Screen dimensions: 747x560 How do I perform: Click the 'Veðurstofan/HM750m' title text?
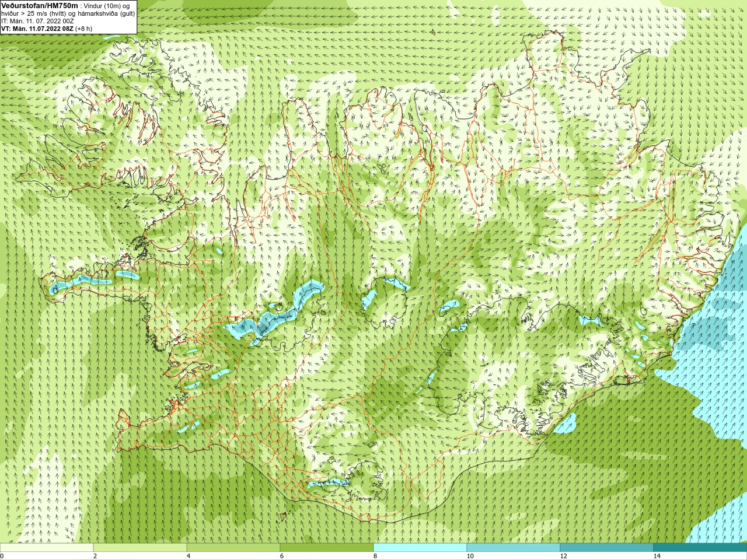point(40,5)
